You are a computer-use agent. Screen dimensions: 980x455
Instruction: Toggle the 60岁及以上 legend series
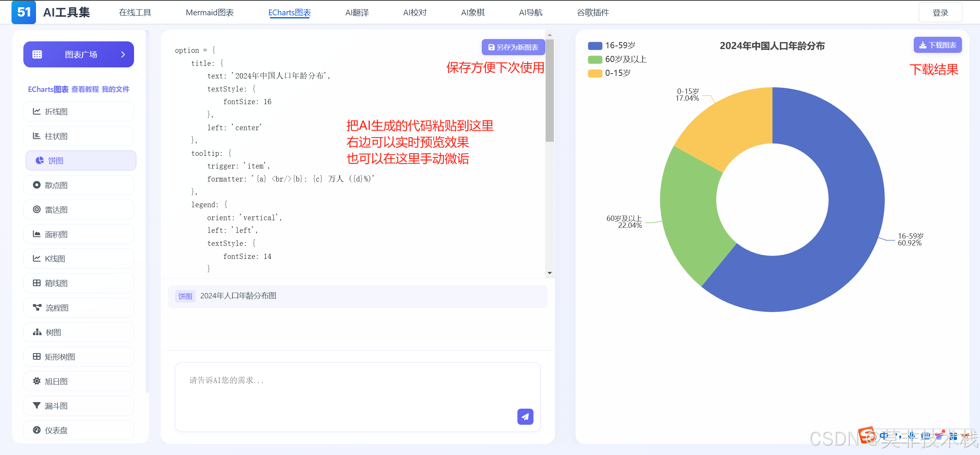(x=595, y=60)
